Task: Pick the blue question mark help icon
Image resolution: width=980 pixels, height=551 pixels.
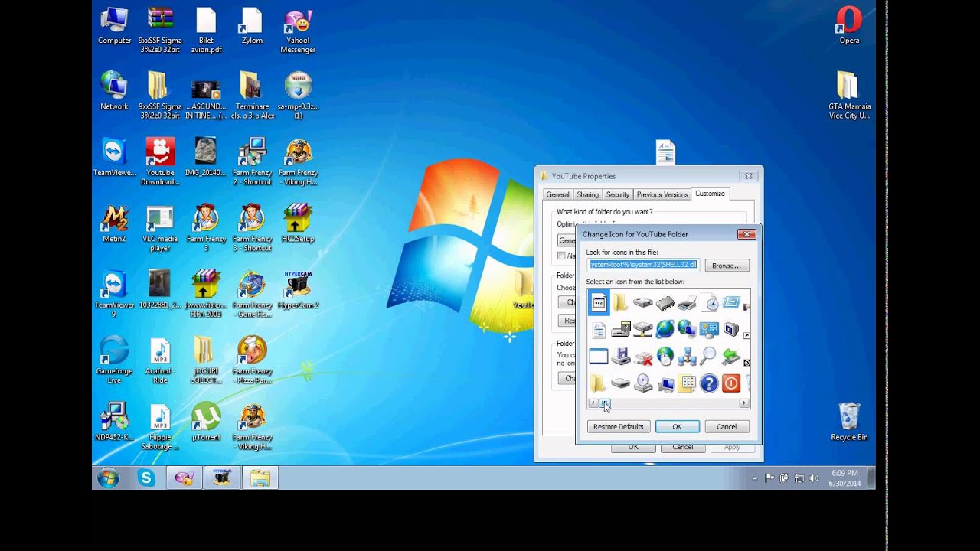Action: (709, 383)
